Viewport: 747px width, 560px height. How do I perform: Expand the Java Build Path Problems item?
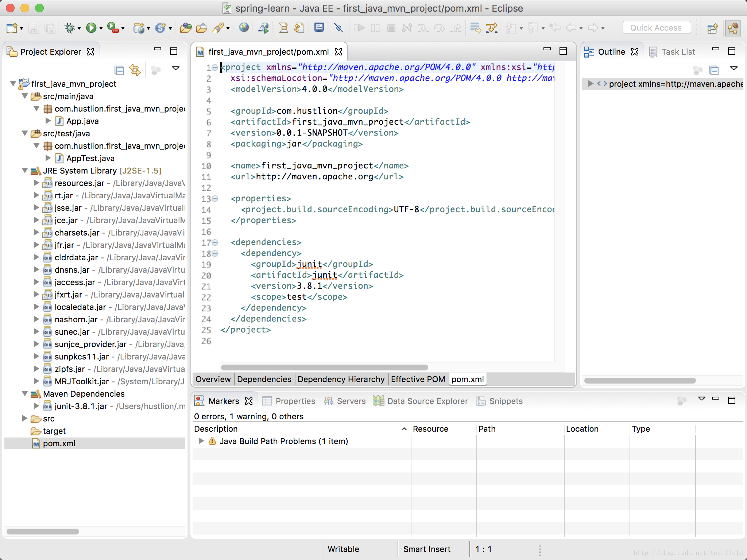coord(200,440)
